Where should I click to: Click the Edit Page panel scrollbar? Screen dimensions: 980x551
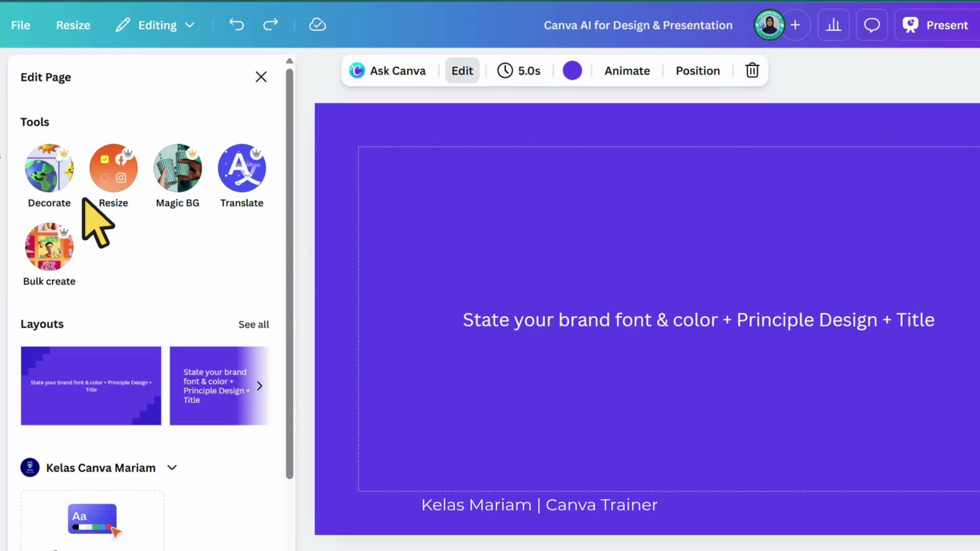pos(289,273)
